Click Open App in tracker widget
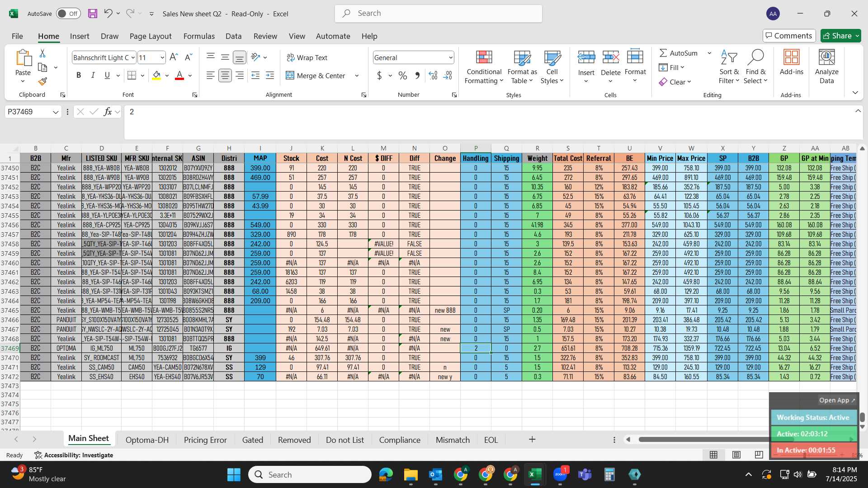This screenshot has width=868, height=488. (837, 400)
